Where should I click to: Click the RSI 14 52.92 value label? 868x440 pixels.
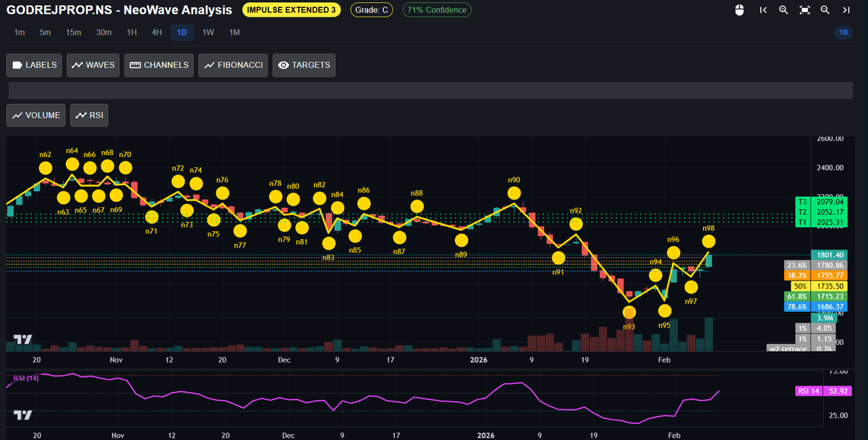pos(822,391)
